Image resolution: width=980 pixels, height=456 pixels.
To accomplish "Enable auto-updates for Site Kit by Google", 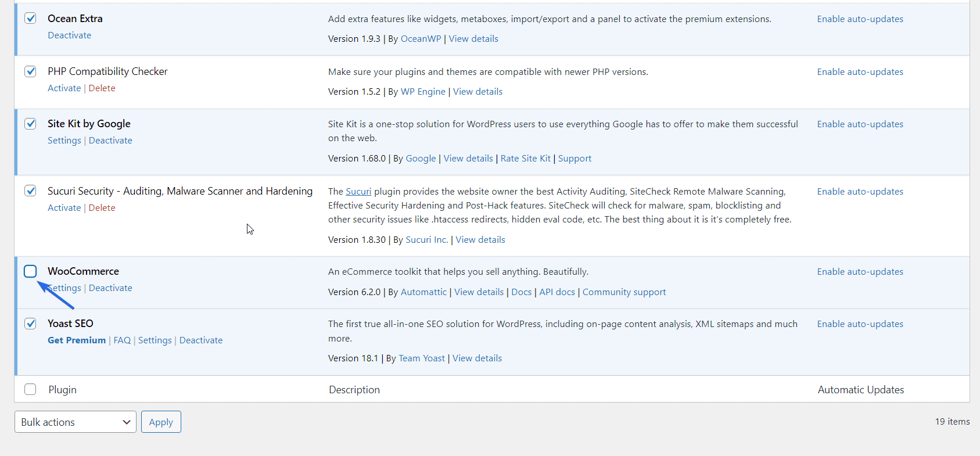I will click(860, 124).
